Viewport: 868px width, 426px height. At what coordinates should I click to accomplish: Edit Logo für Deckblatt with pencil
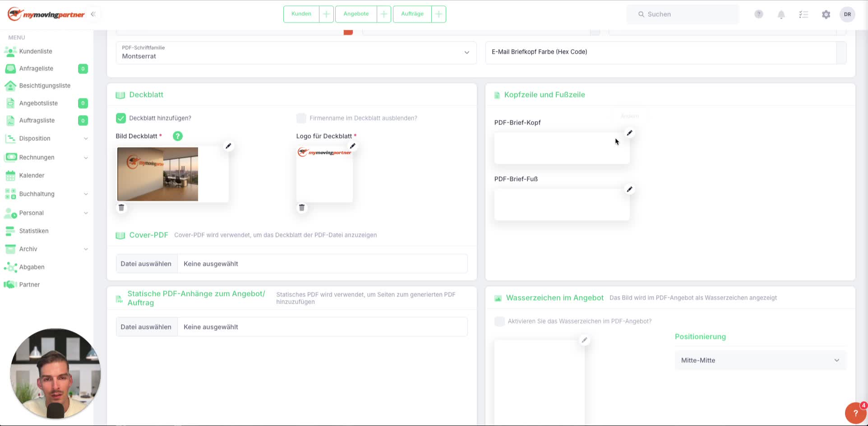tap(352, 146)
